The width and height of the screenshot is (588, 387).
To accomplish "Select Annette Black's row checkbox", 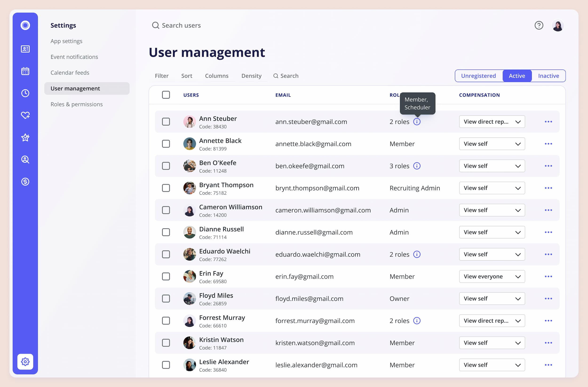I will point(166,144).
